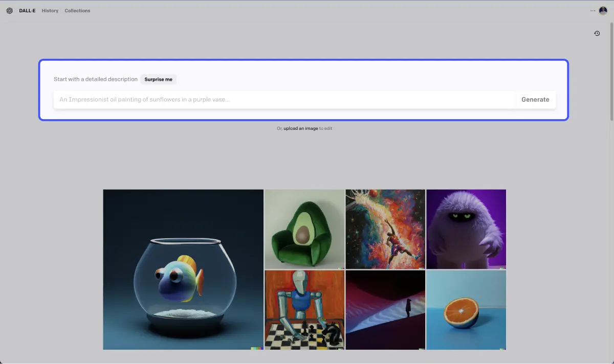Open the Collections tab

[77, 10]
